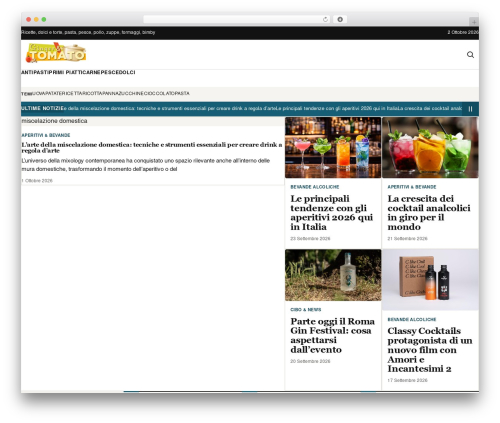This screenshot has width=500, height=423.
Task: Open Aperitivi & Bevande category above La crescita
Action: [x=412, y=187]
